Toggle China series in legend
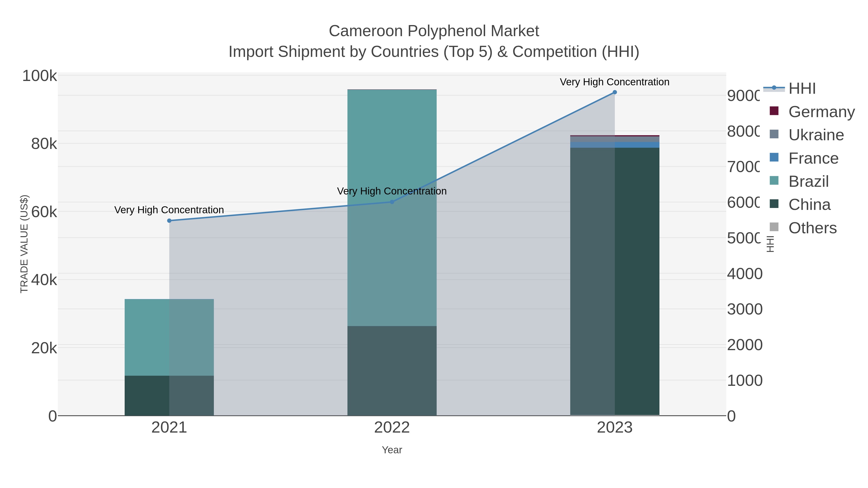The width and height of the screenshot is (868, 488). [800, 204]
